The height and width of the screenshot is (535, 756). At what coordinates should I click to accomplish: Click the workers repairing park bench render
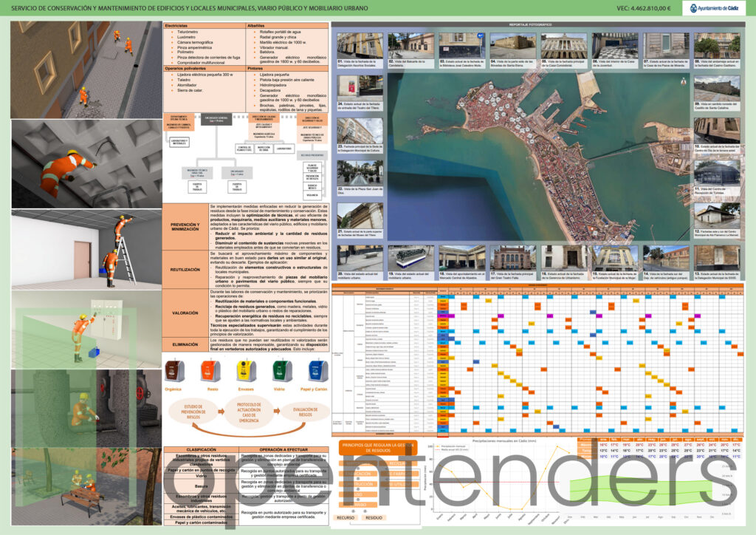pyautogui.click(x=86, y=486)
